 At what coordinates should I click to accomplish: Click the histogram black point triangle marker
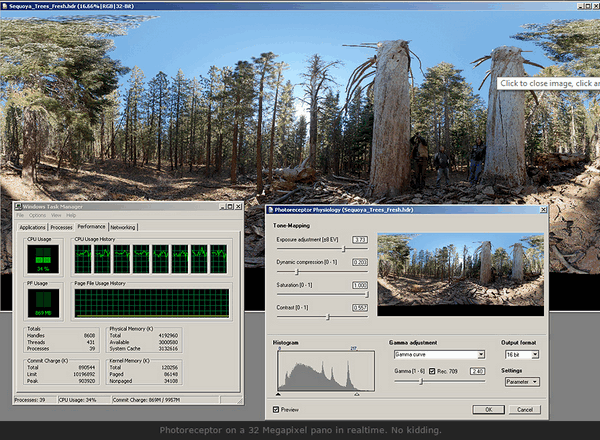pos(278,394)
